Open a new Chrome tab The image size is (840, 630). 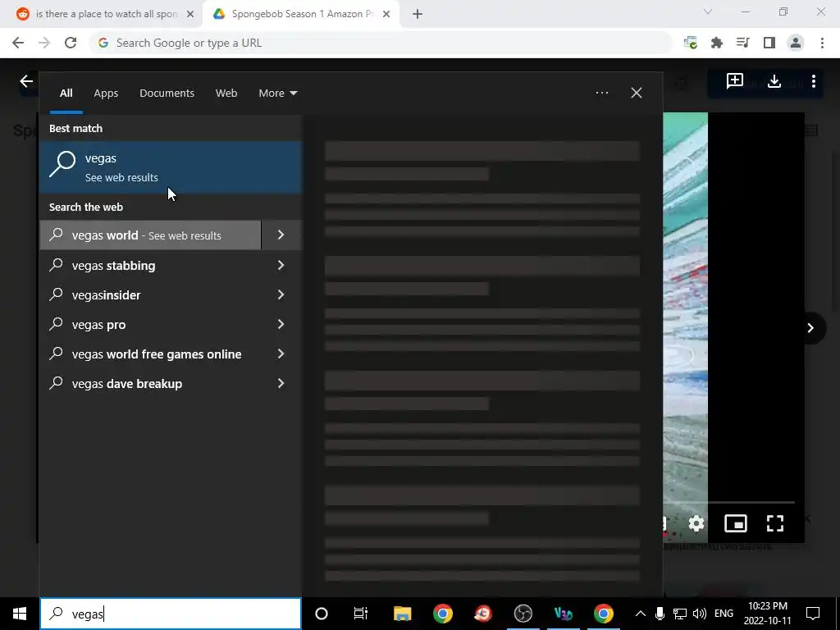[418, 14]
